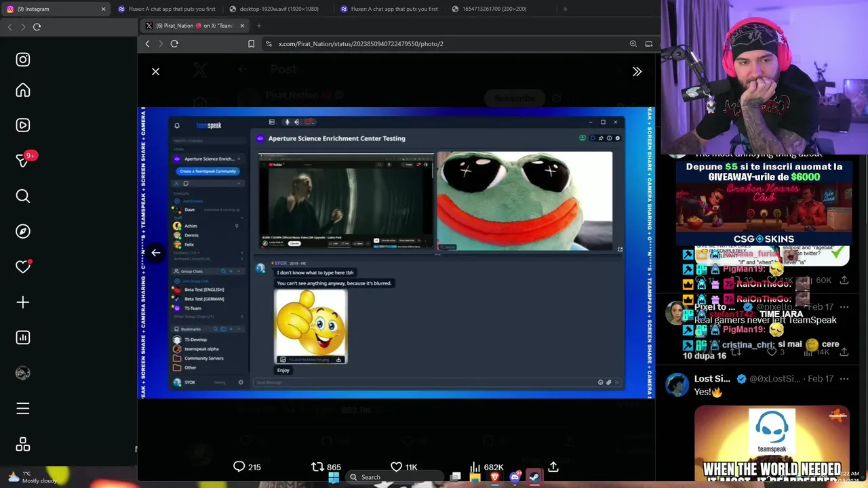The height and width of the screenshot is (488, 868).
Task: Open Instagram Messages with 9+ badge
Action: pos(24,160)
